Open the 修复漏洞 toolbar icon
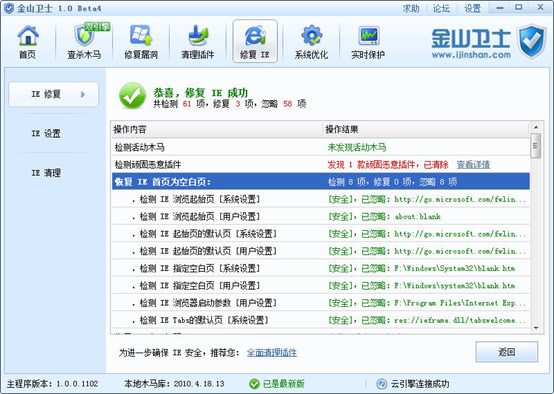 141,42
